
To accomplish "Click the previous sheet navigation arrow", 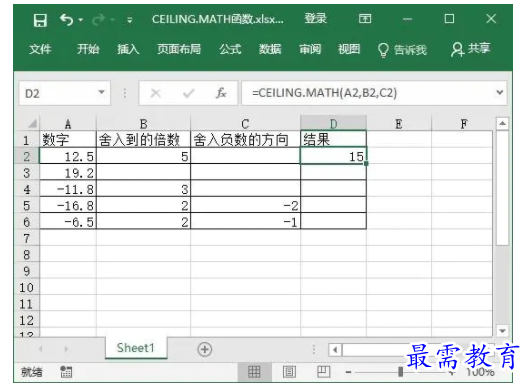I will [x=41, y=349].
